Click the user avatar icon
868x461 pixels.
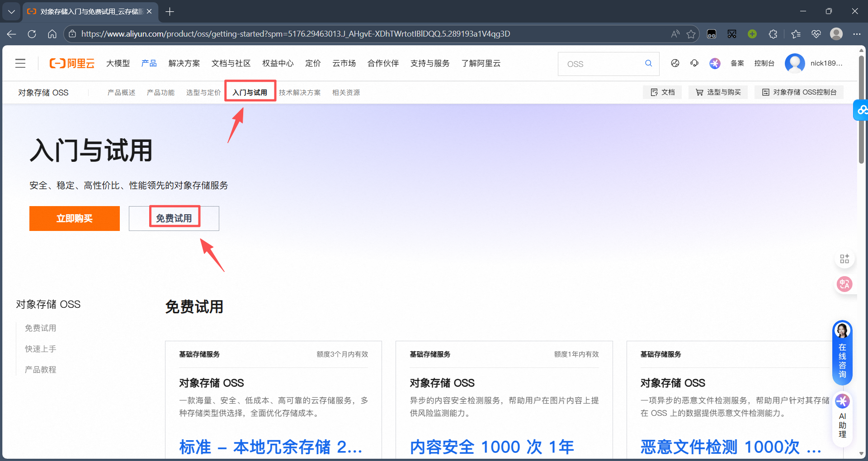coord(795,63)
